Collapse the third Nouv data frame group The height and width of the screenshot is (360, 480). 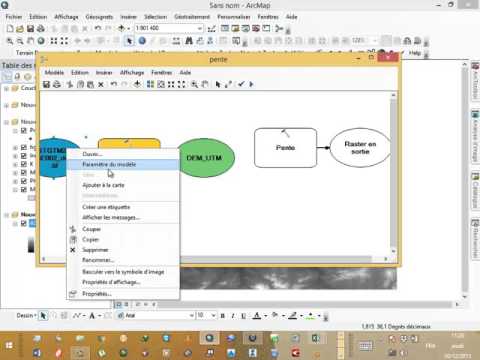6,122
